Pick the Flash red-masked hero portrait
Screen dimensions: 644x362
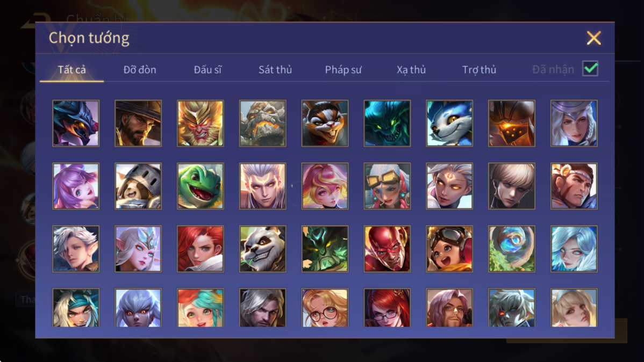tap(387, 249)
